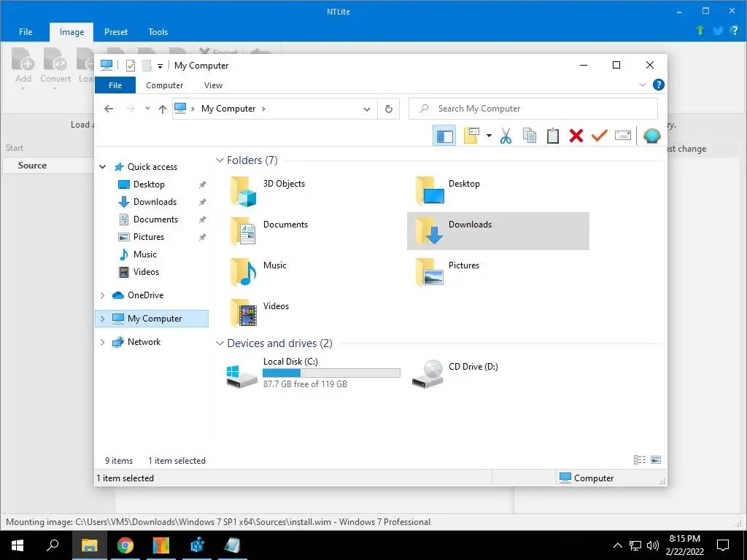Select the Local Disk (C:) drive
Screen dimensions: 747x560
click(x=313, y=373)
